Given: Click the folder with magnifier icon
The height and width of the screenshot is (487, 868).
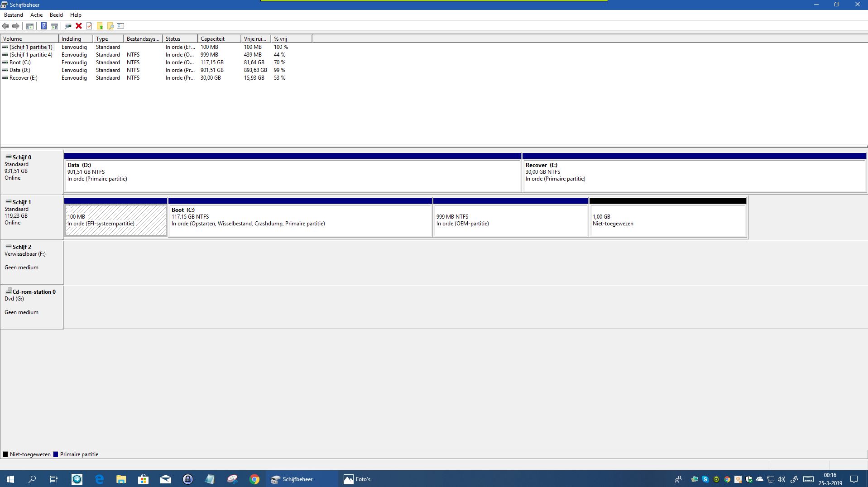Looking at the screenshot, I should 110,26.
